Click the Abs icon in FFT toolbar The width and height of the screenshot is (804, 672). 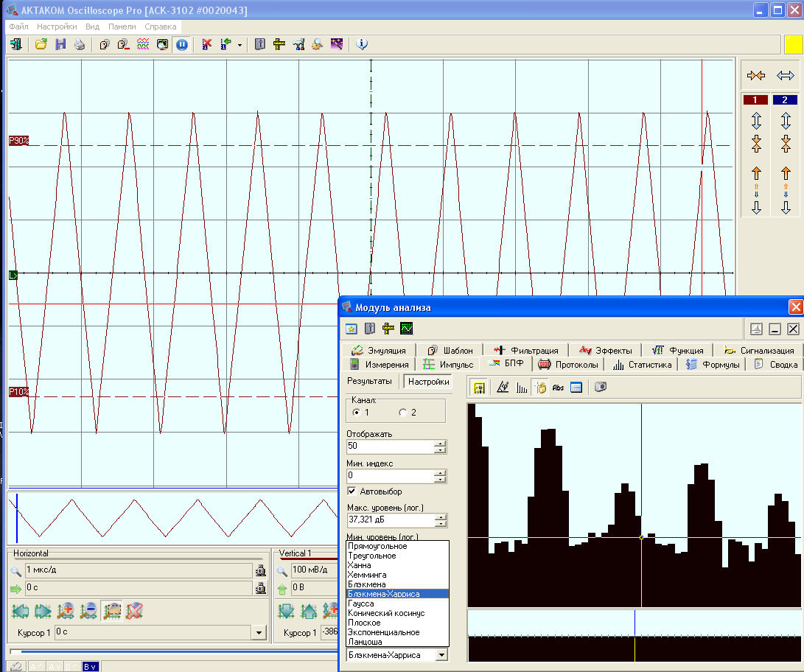558,387
